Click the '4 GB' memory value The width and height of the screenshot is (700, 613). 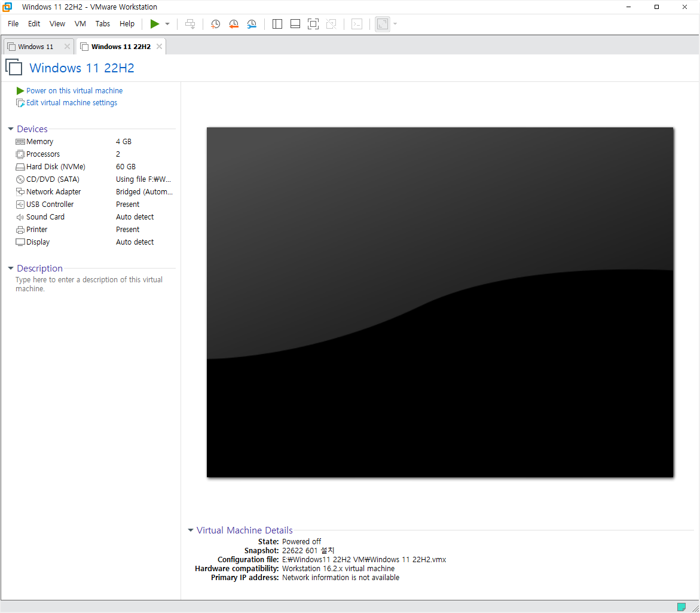[124, 142]
